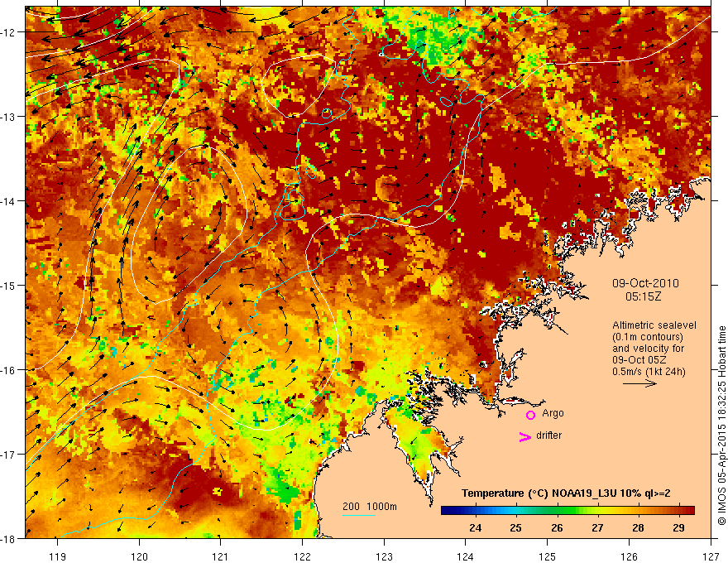Click the time label 05:15Z
This screenshot has height=563, width=728.
(x=643, y=296)
